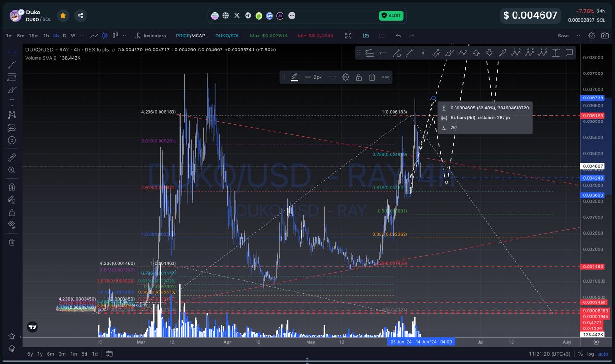Open settings of the selected drawing

pyautogui.click(x=345, y=77)
